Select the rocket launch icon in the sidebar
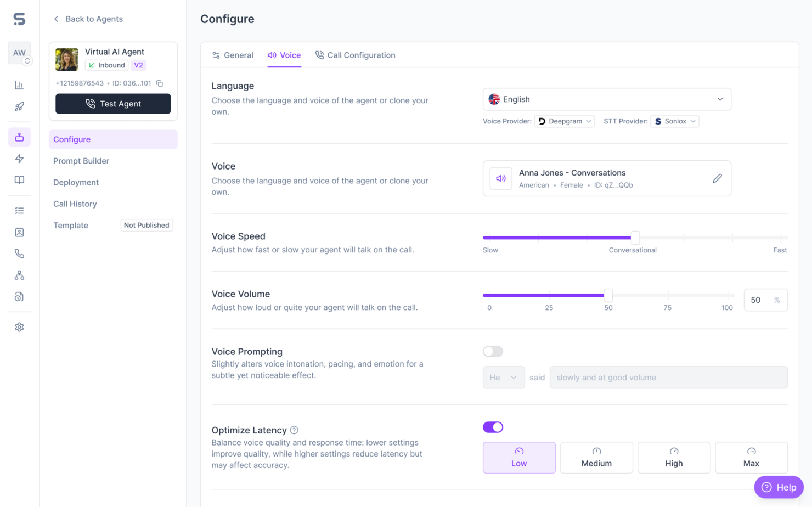 pos(19,106)
